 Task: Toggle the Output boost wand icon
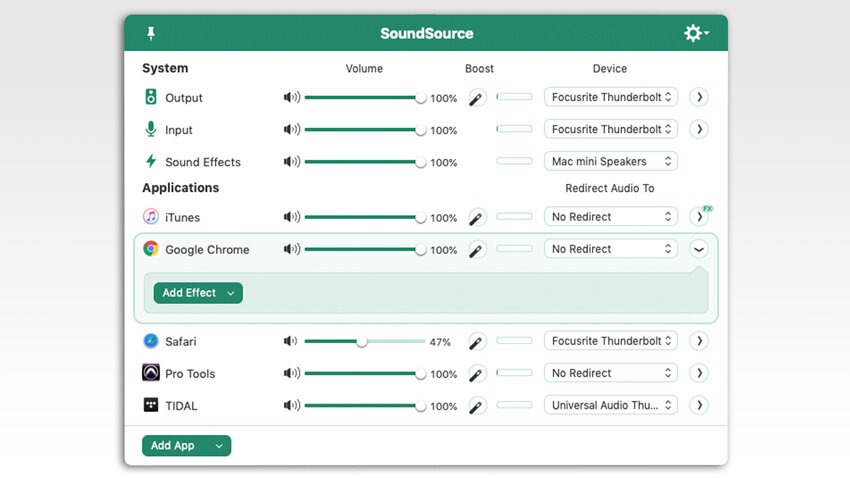point(476,98)
